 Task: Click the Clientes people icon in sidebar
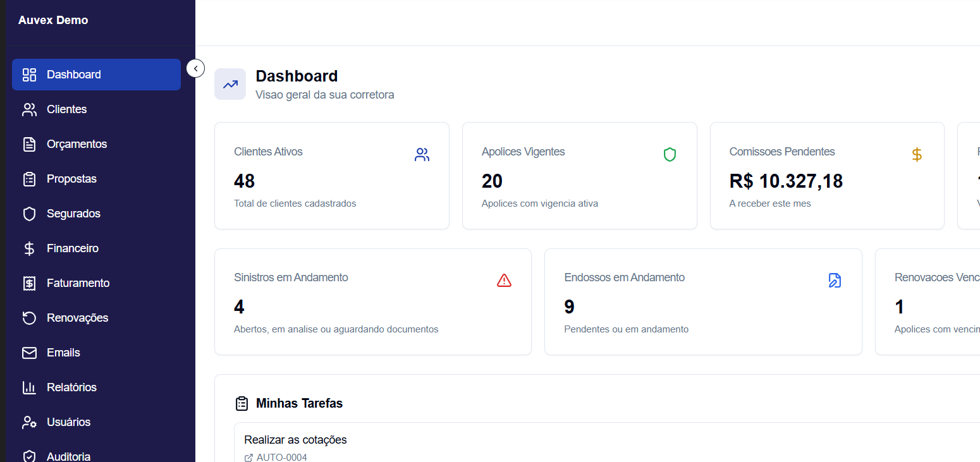click(x=29, y=109)
